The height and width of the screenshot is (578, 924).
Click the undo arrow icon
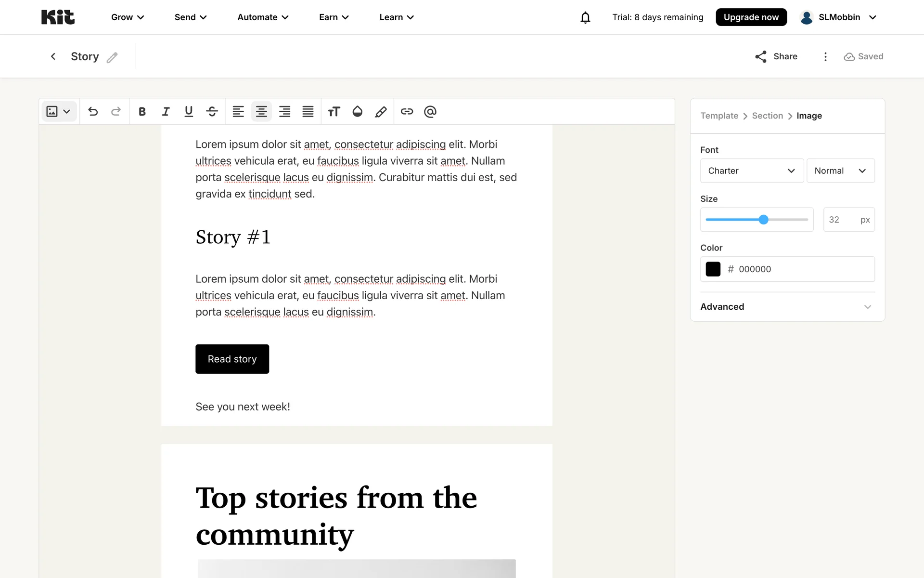point(93,112)
